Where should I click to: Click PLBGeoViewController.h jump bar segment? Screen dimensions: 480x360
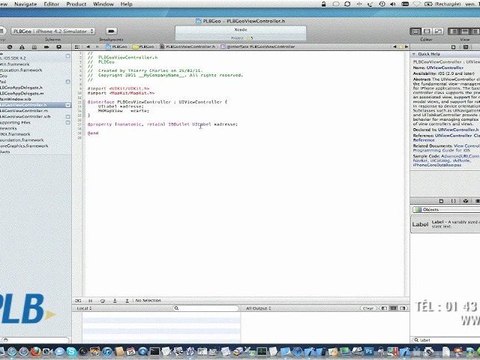[x=188, y=47]
